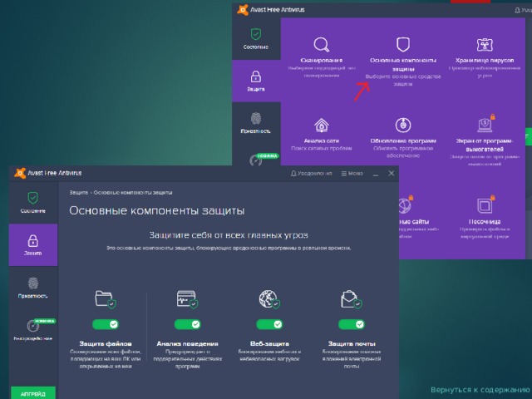
Task: Select Состояние tab in front window sidebar
Action: click(33, 203)
